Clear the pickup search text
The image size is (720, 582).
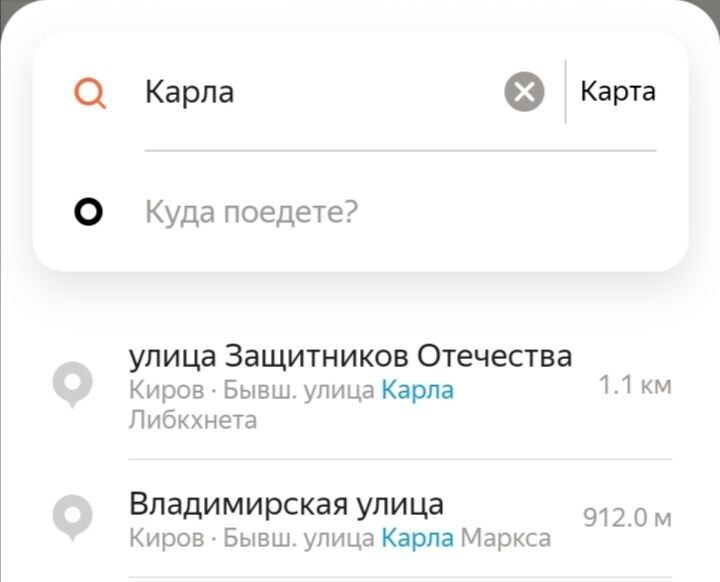(524, 93)
